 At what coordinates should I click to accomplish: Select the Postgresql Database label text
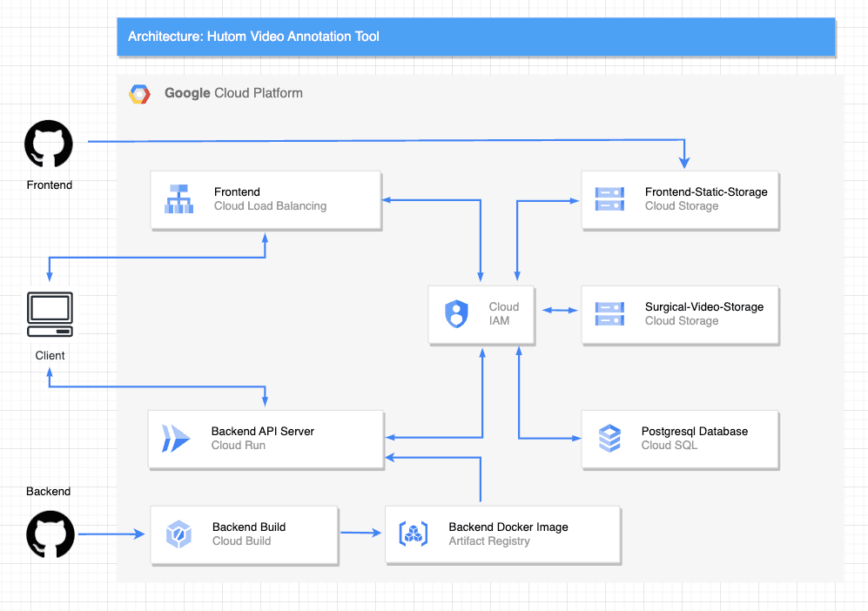[x=694, y=431]
